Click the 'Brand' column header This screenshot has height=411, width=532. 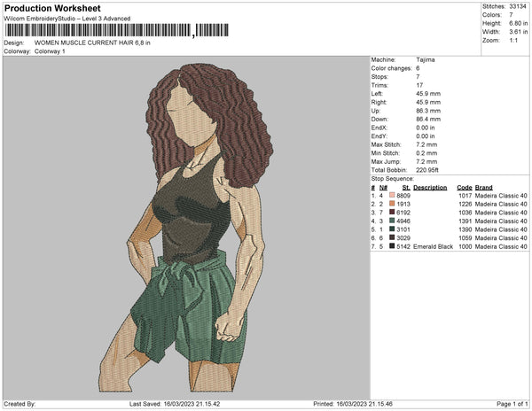pyautogui.click(x=484, y=188)
